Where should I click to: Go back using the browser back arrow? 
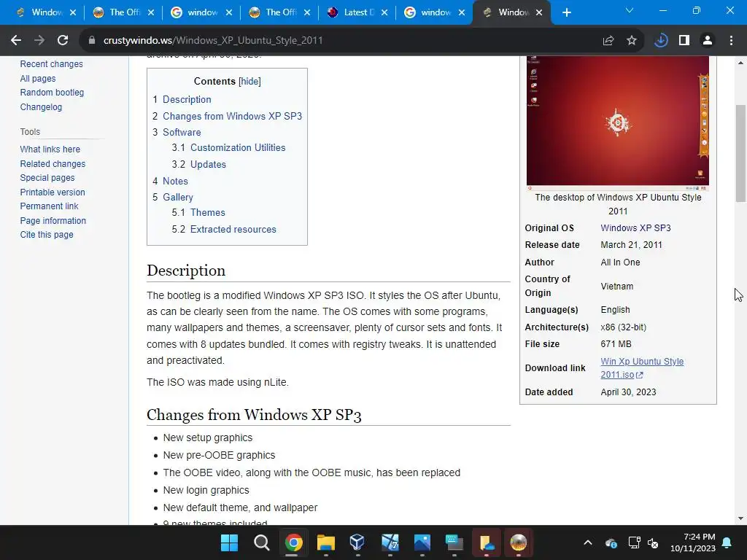(x=16, y=41)
